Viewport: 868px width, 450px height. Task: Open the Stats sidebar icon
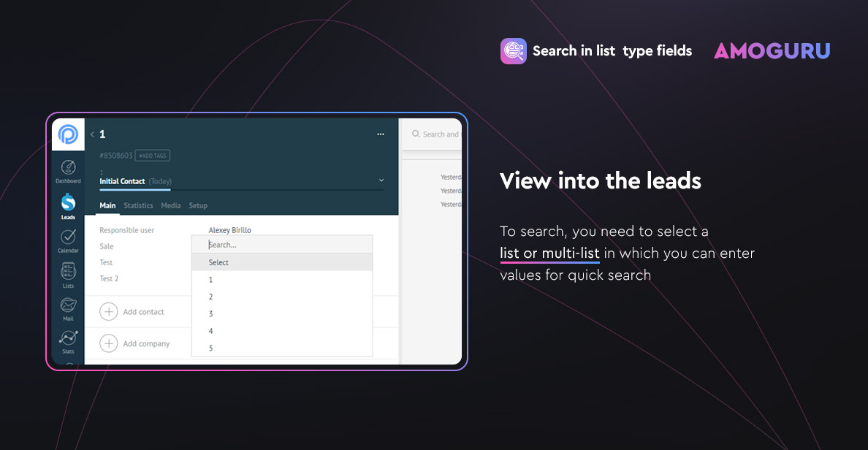click(x=68, y=338)
